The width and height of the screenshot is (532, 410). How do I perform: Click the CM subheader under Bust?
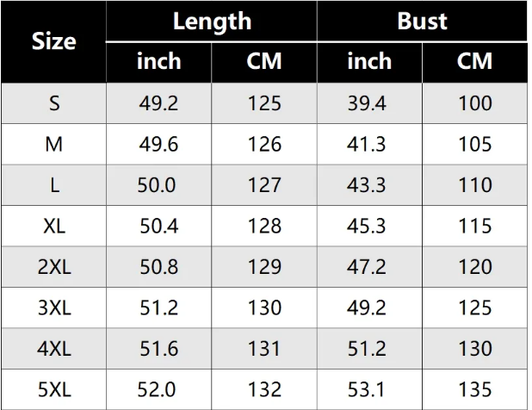[474, 61]
